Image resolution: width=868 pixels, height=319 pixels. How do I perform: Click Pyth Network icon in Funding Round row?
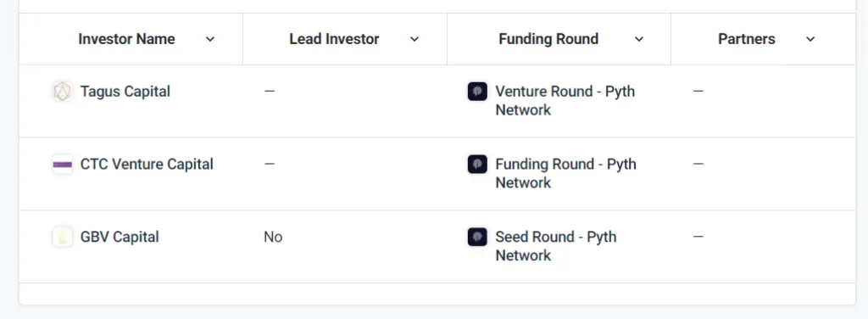(x=477, y=165)
